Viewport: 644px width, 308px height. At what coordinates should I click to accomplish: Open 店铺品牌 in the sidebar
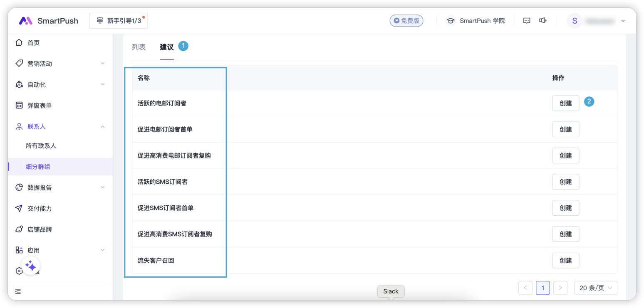[40, 229]
